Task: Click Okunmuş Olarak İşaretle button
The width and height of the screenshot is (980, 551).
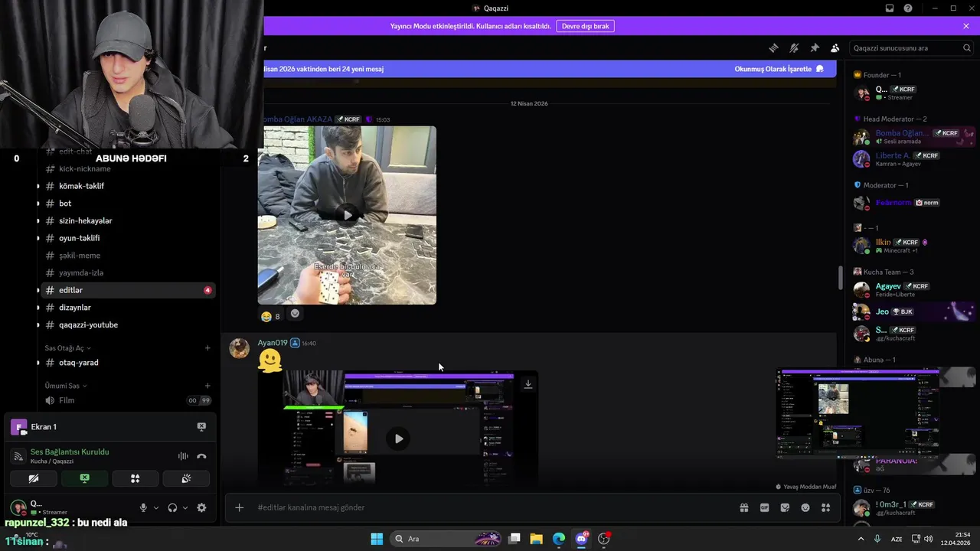Action: [x=779, y=69]
